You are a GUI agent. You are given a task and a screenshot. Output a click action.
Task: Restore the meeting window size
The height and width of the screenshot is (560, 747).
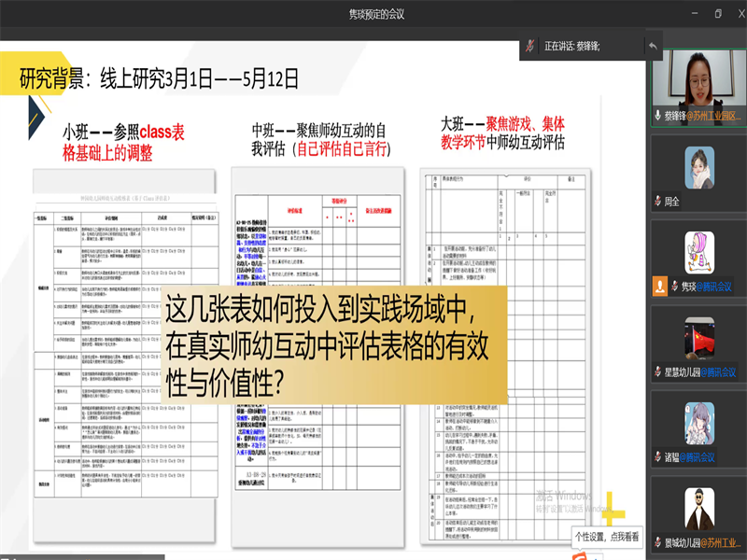718,13
